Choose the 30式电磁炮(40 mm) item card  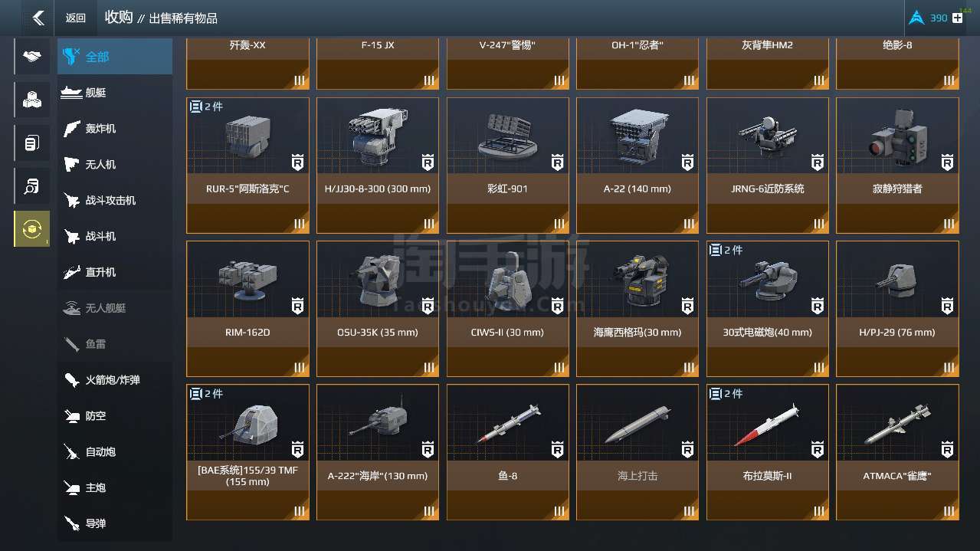click(x=768, y=309)
